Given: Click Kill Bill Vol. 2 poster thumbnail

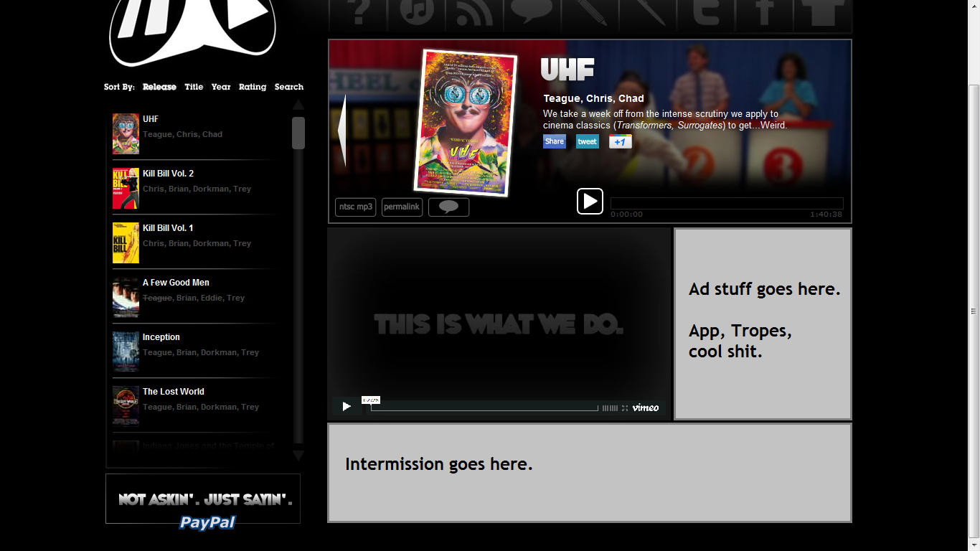Looking at the screenshot, I should (x=126, y=188).
